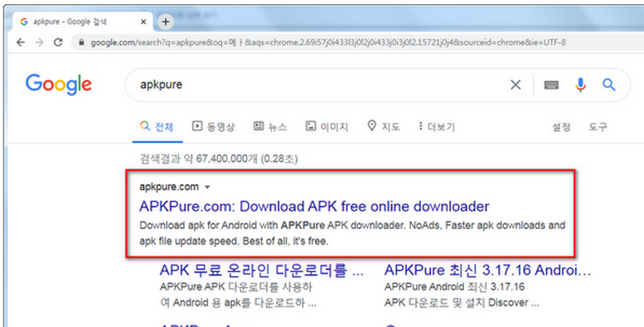Switch to the 이미지 tab

point(327,127)
